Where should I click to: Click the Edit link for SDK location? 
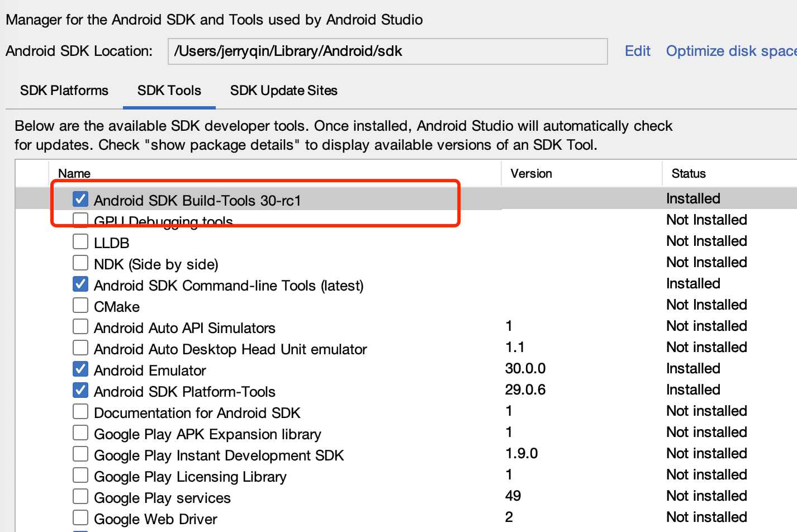point(638,51)
